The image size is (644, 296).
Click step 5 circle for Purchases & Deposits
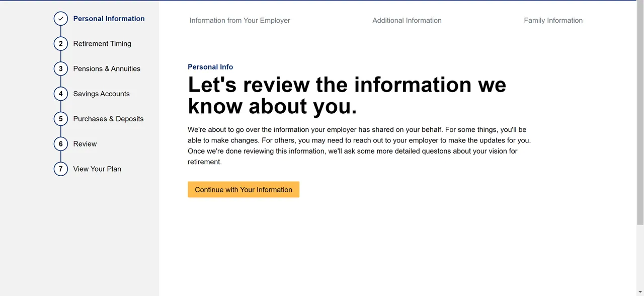point(60,119)
